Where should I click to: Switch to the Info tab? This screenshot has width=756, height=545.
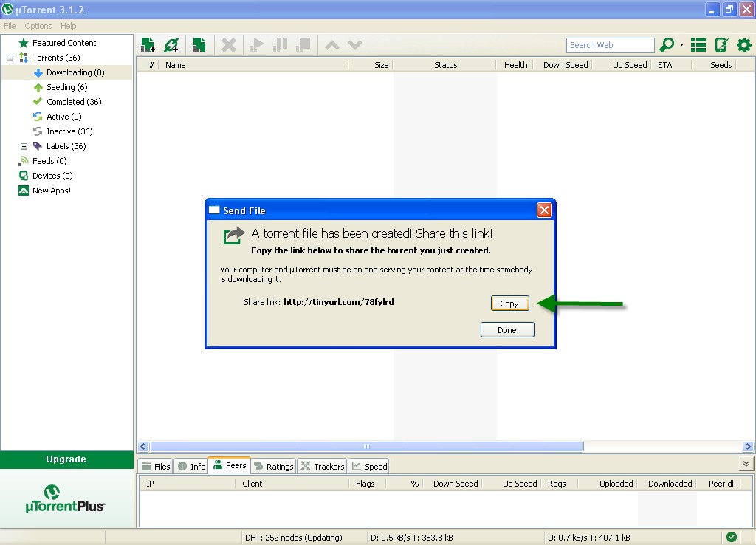[191, 467]
